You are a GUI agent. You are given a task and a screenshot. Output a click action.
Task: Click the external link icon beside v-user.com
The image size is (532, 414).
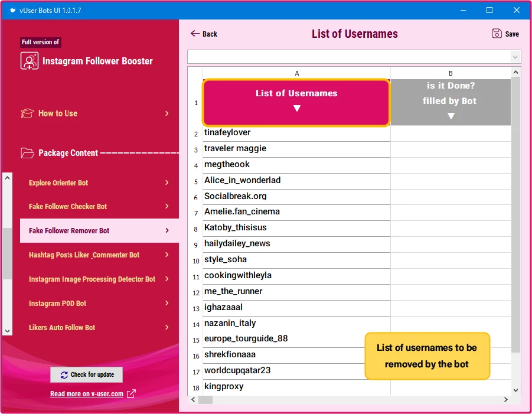pos(131,394)
